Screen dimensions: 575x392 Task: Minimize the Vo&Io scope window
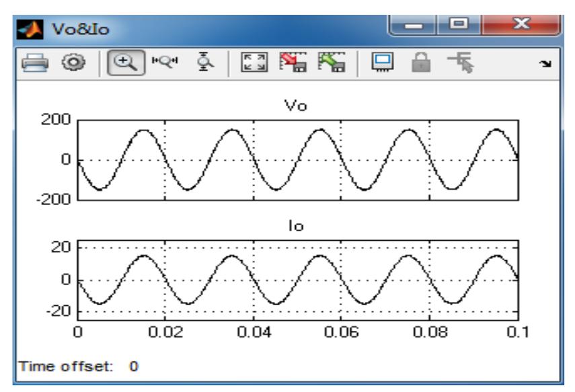tap(413, 25)
